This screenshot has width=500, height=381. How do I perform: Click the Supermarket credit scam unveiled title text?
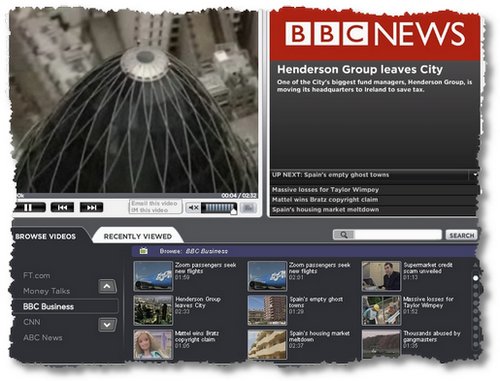[x=428, y=268]
